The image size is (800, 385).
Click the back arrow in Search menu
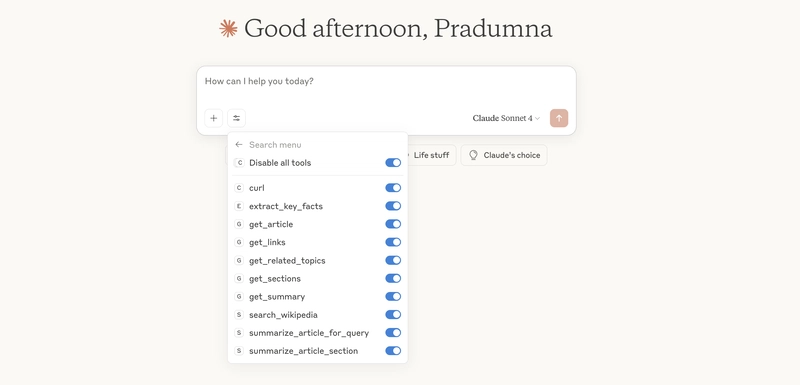(239, 145)
